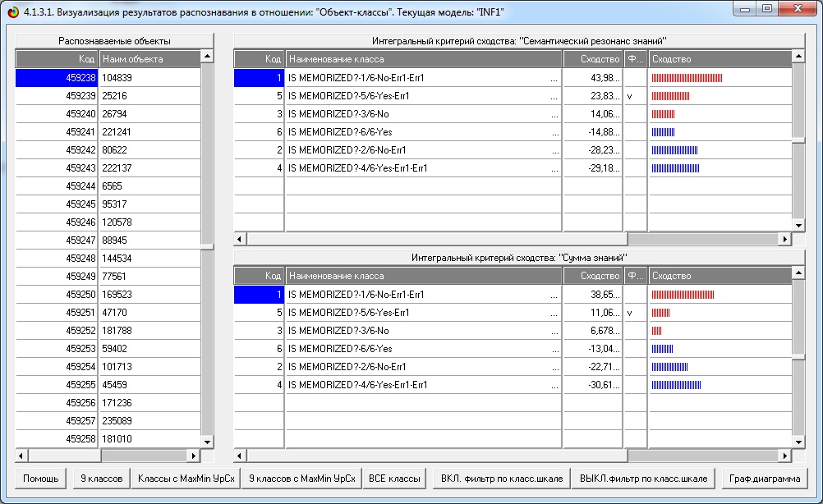
Task: Click scroll-up arrow of 'Семантический резонанс знаний' table
Action: point(798,57)
